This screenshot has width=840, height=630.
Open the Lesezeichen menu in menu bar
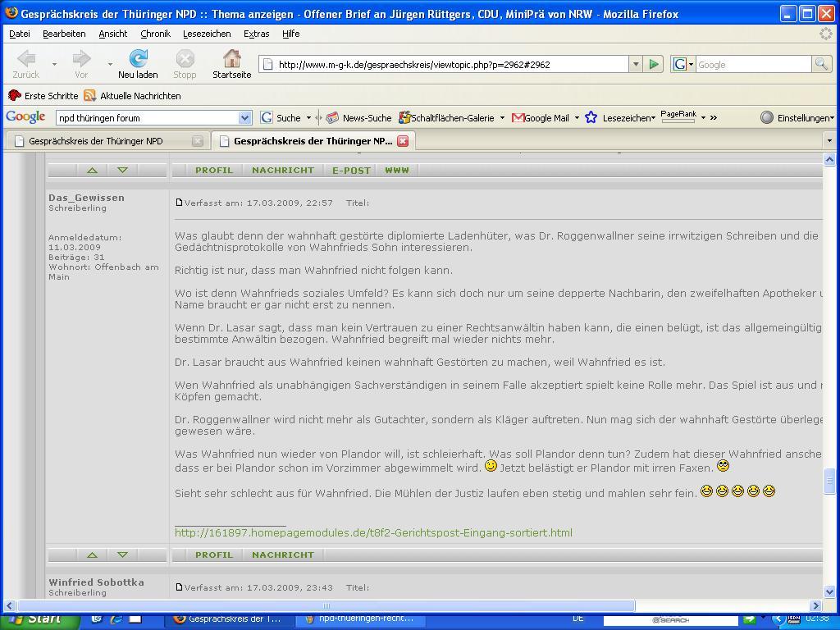point(206,34)
